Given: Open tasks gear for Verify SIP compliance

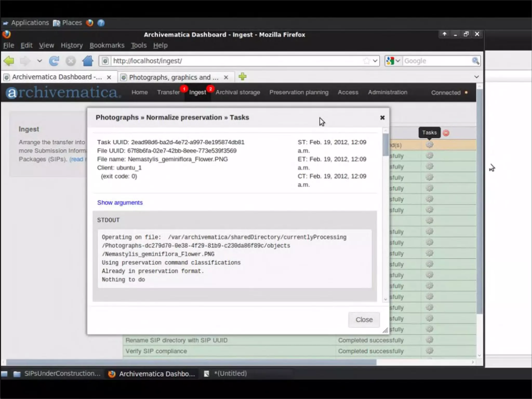Looking at the screenshot, I should tap(429, 351).
